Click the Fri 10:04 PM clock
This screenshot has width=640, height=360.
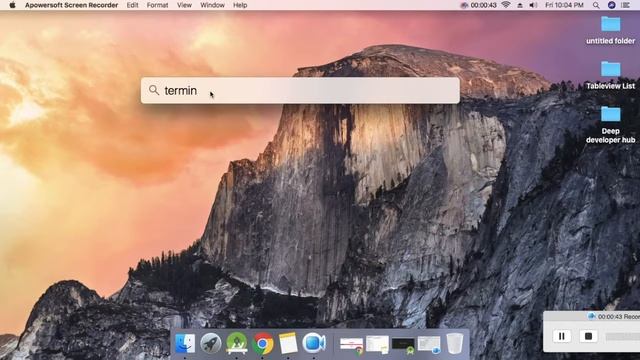(564, 5)
